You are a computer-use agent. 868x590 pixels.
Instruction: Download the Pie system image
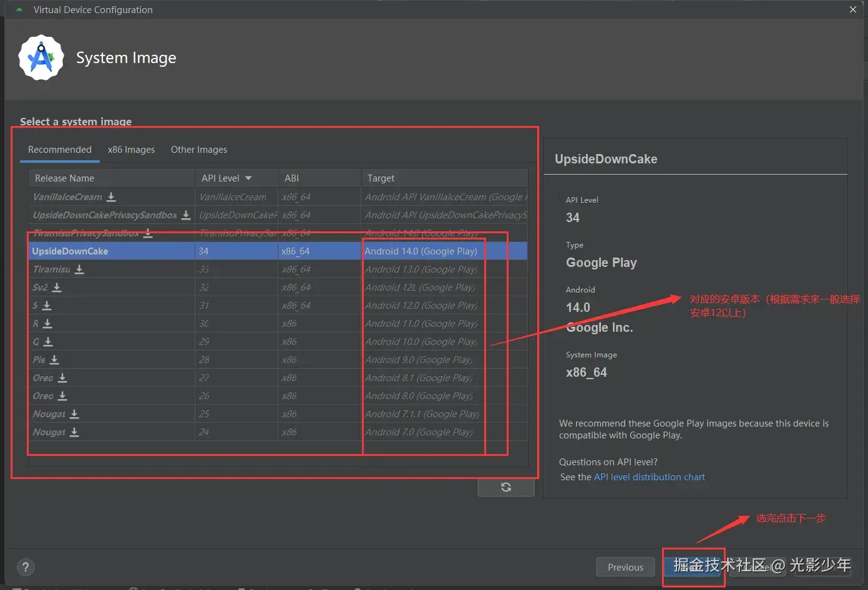54,360
